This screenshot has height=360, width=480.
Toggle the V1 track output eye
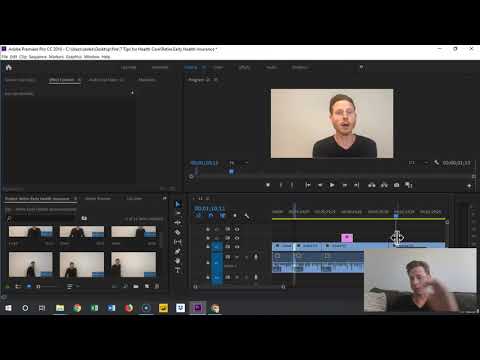point(237,247)
